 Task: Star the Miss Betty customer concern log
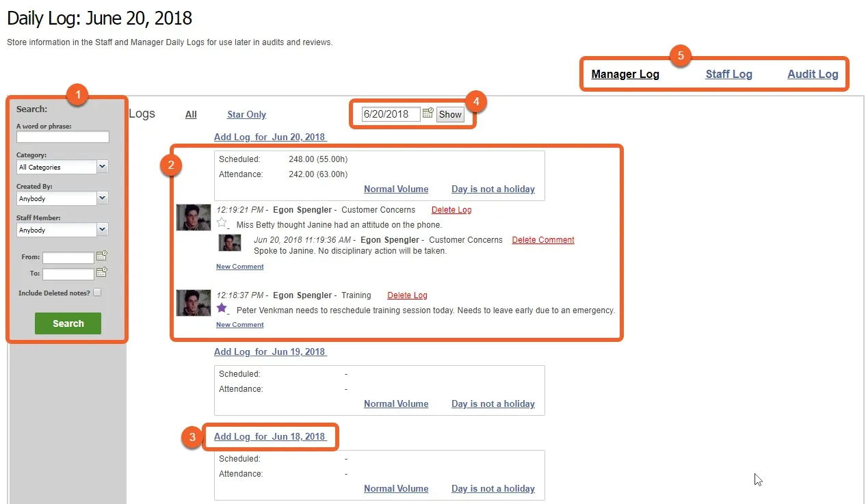222,223
